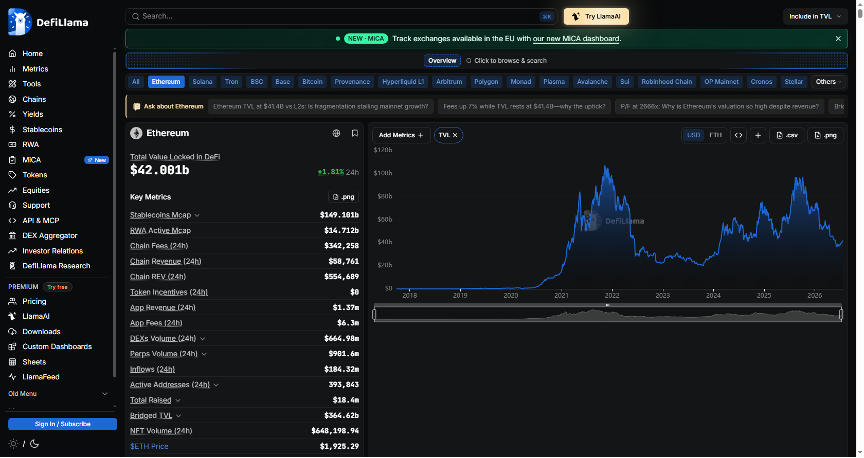Click the DefiLlama logo
The image size is (864, 458).
[x=48, y=22]
